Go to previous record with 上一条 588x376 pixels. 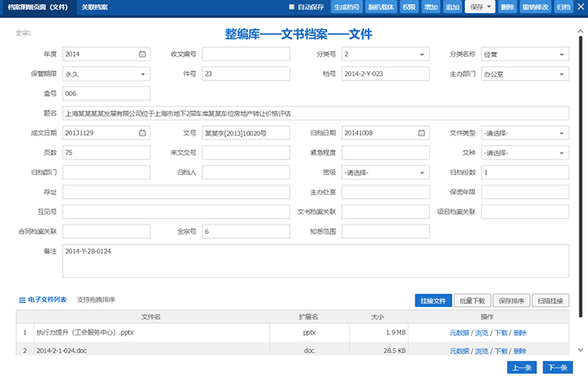(522, 367)
